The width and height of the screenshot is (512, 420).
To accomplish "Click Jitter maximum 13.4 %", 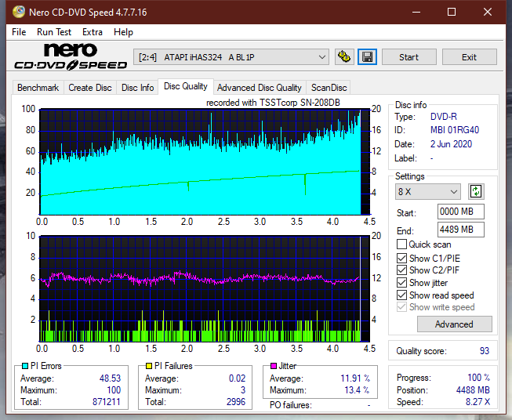I will click(x=357, y=390).
